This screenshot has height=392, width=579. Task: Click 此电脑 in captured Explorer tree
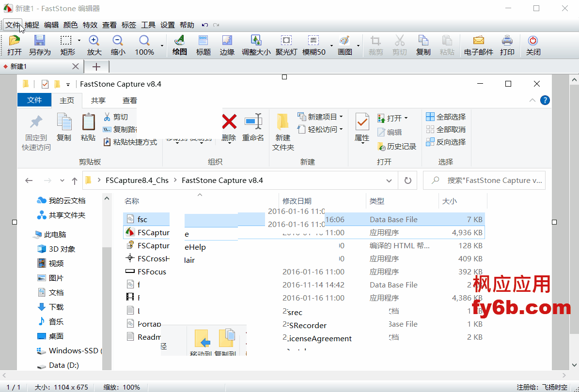tap(55, 235)
